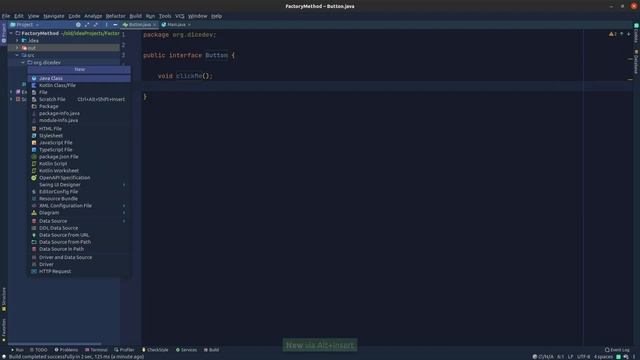Screen dimensions: 640x360
Task: Open the Navigate menu
Action: pyautogui.click(x=54, y=16)
